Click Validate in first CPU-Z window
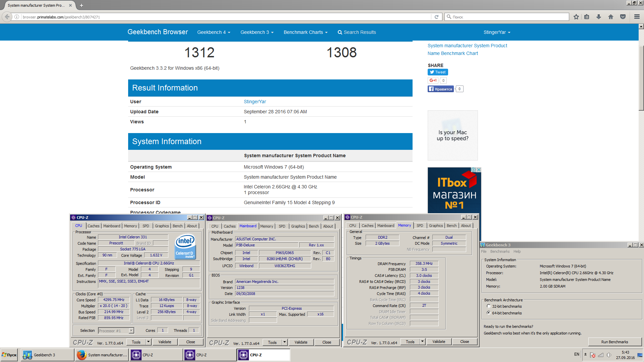The height and width of the screenshot is (362, 644). click(165, 342)
